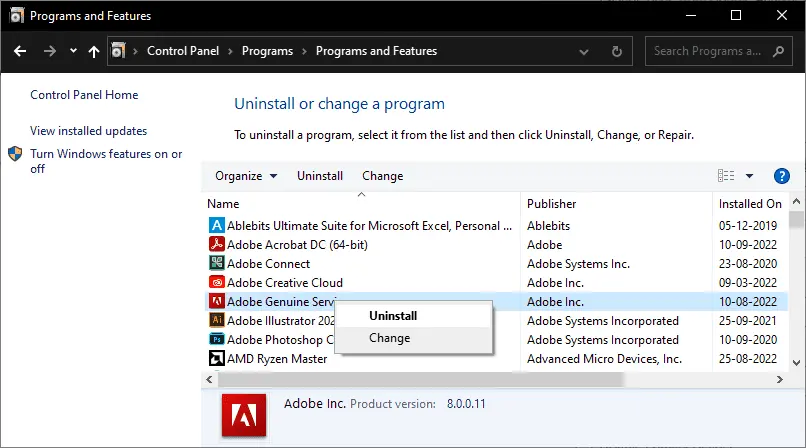Open the address bar history dropdown
This screenshot has width=806, height=448.
588,51
